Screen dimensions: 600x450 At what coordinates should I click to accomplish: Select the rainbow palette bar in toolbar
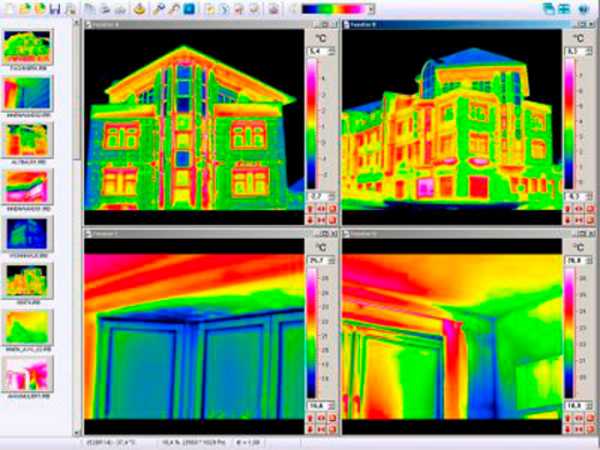pos(333,8)
